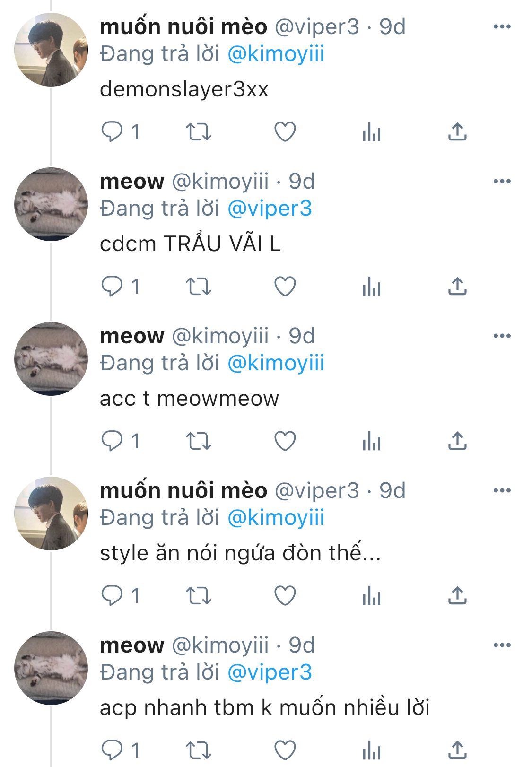View analytics for "cdcm TRẨU VÃI L" tweet
The height and width of the screenshot is (767, 532).
pos(371,287)
